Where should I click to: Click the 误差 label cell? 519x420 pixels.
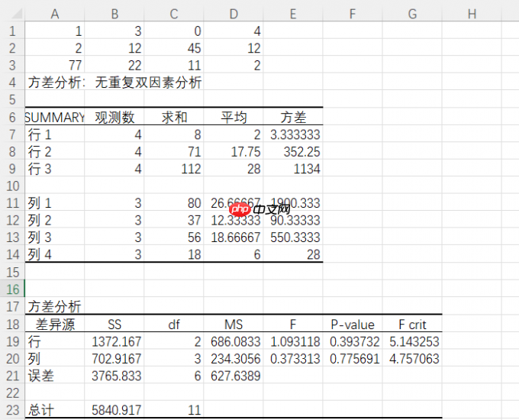pos(55,376)
